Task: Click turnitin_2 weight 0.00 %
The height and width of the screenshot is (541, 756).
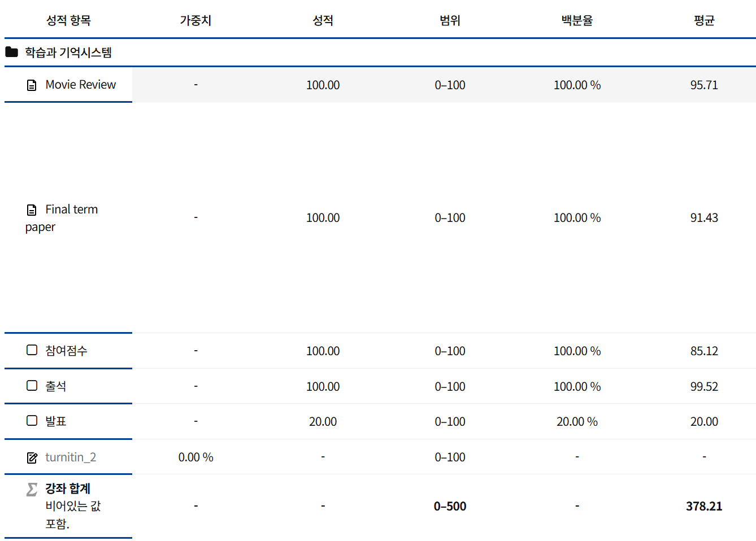Action: [x=195, y=457]
